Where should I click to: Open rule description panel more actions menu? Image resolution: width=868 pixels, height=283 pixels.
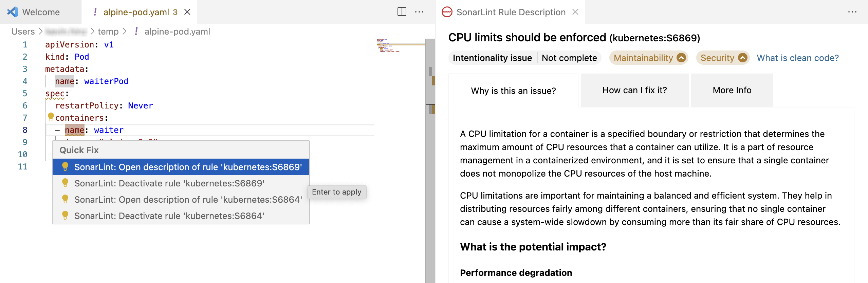pos(852,12)
